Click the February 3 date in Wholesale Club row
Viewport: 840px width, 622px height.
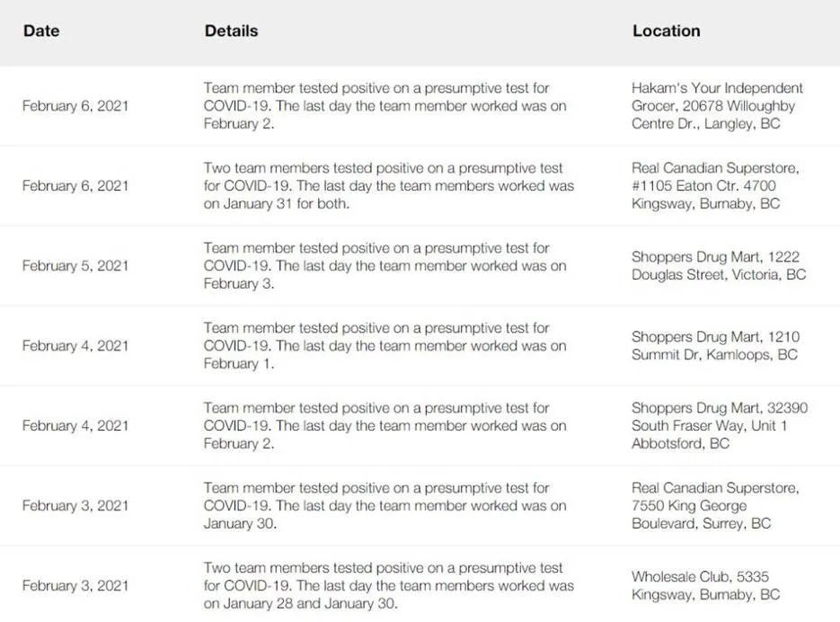click(75, 585)
